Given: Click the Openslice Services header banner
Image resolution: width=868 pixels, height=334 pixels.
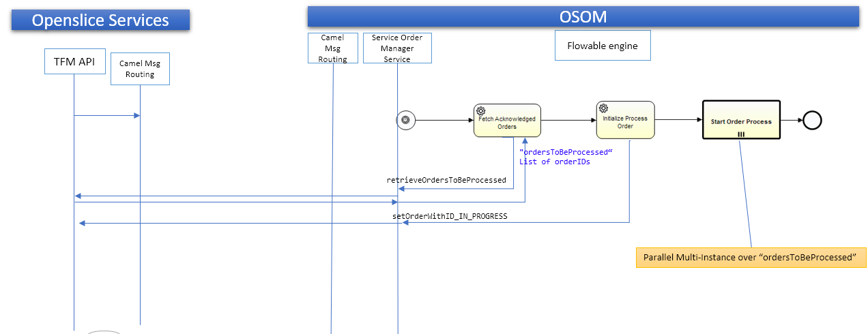Looking at the screenshot, I should (100, 20).
